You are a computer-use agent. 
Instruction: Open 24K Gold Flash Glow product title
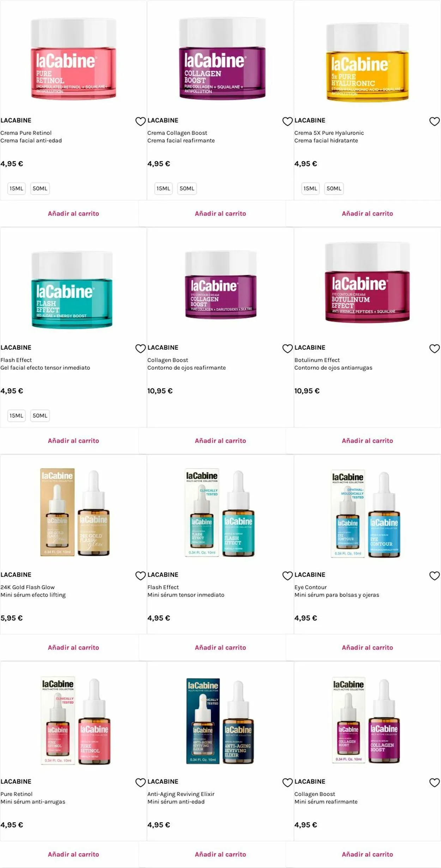pos(28,587)
